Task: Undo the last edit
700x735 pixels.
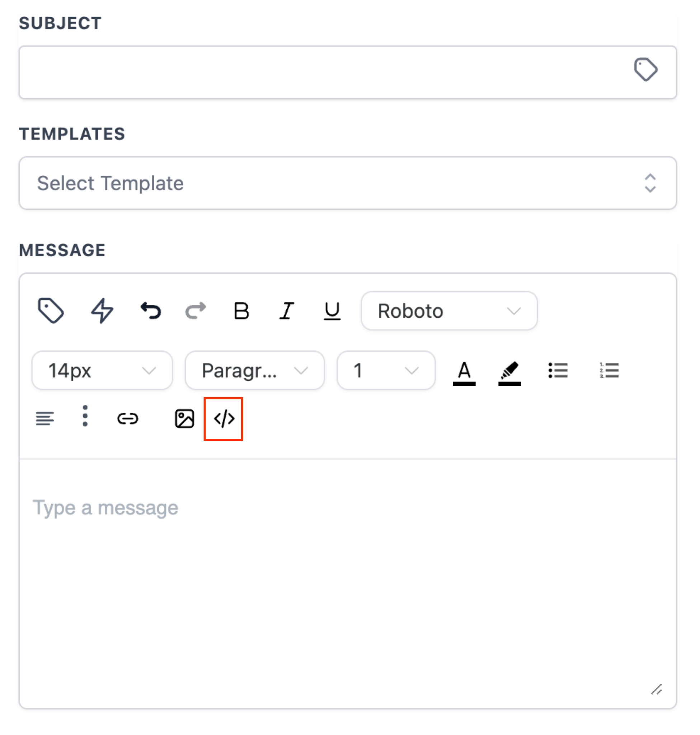Action: click(x=151, y=310)
